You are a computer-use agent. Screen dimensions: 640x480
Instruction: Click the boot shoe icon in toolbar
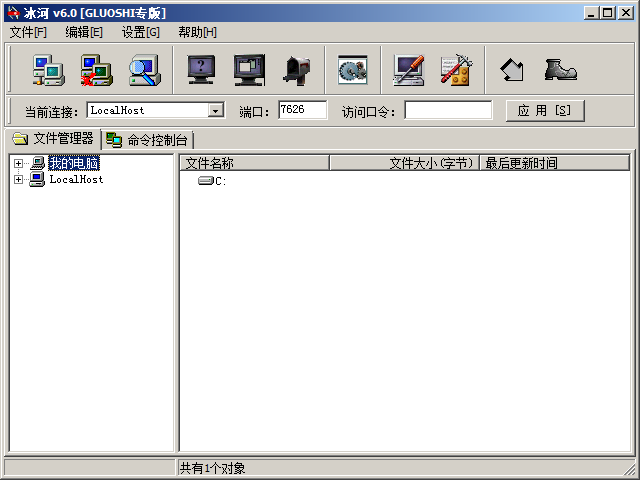click(x=560, y=70)
